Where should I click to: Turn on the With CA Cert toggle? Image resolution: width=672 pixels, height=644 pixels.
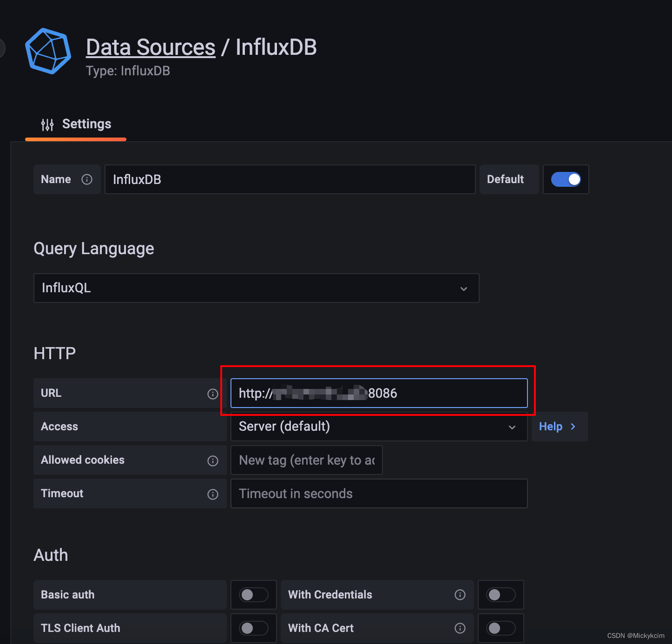click(501, 628)
